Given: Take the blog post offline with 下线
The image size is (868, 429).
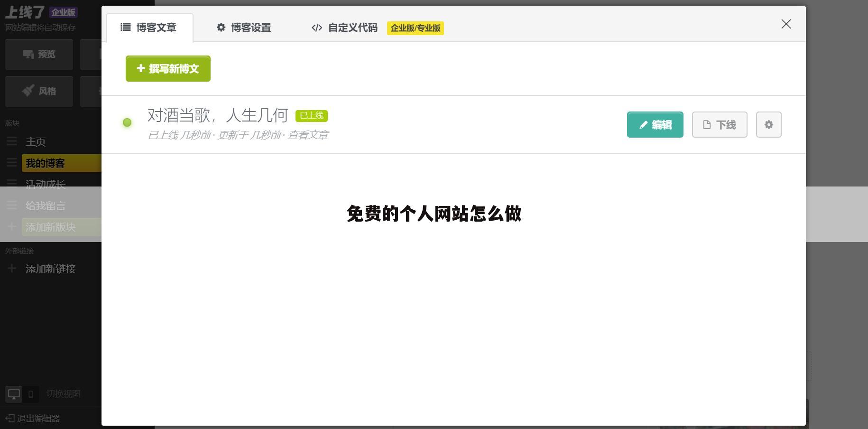Looking at the screenshot, I should [719, 124].
